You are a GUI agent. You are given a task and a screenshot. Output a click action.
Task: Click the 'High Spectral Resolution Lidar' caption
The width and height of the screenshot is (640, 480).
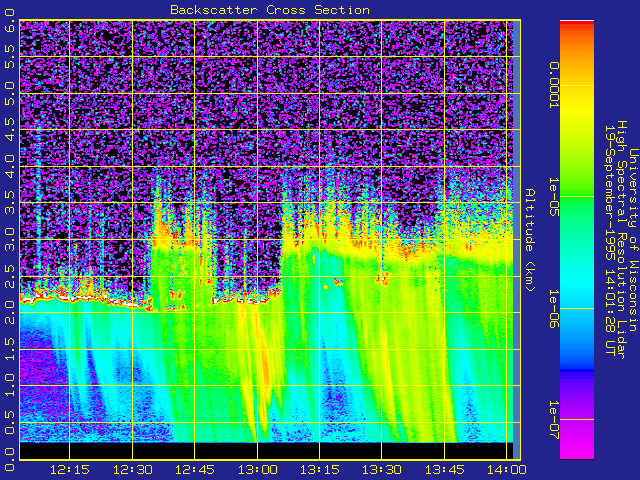(621, 240)
